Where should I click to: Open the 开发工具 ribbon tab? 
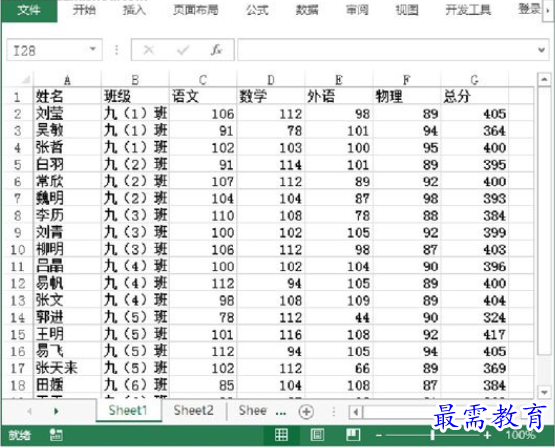(468, 10)
